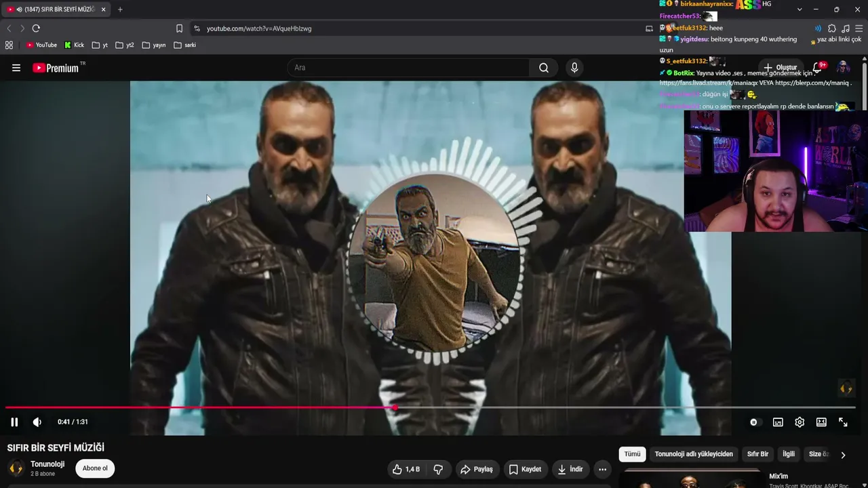Open the YouTube guide hamburger menu

[16, 68]
